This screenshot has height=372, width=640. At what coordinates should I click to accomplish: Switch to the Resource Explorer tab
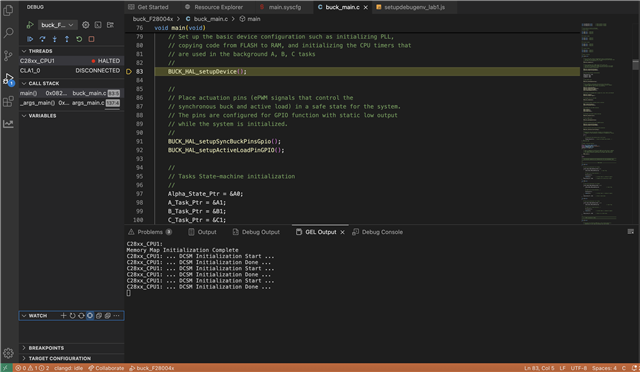pyautogui.click(x=214, y=7)
